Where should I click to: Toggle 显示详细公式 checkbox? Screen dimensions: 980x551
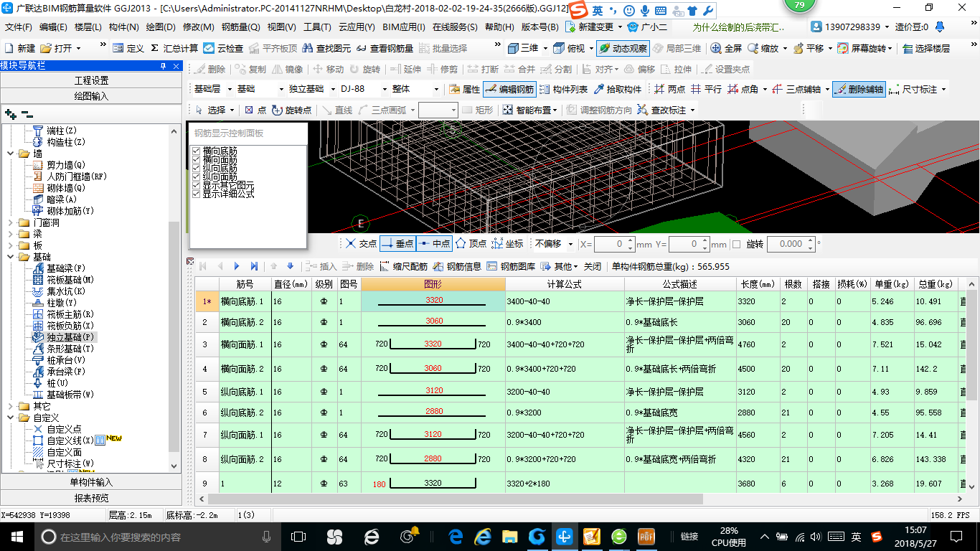pos(196,194)
